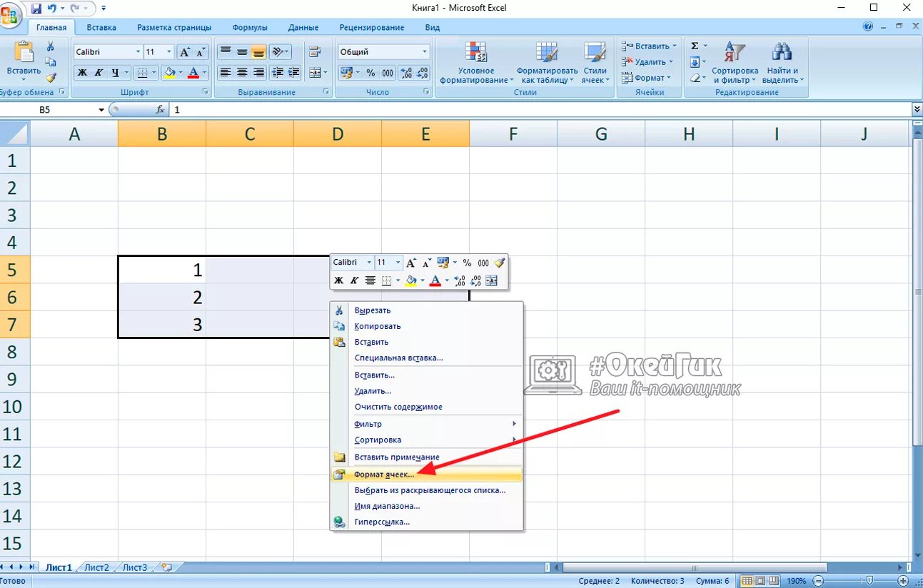Screen dimensions: 923x588
Task: Switch to Page Layout view in status bar
Action: 760,582
